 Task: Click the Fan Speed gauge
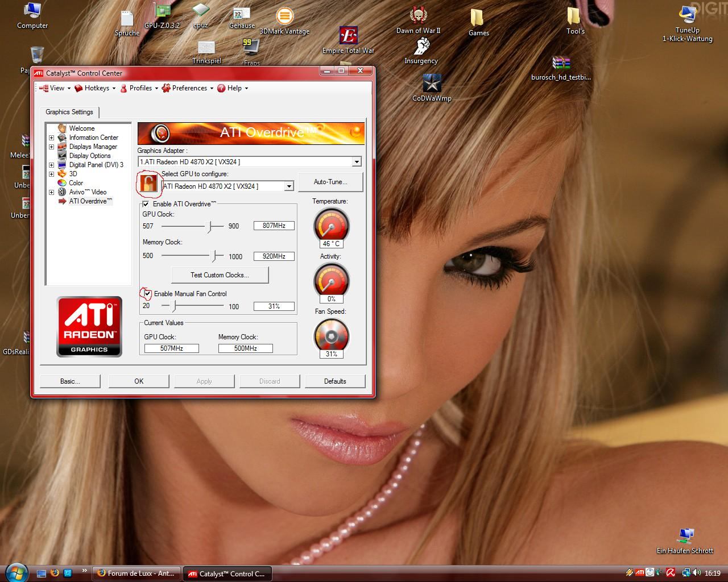pos(332,335)
